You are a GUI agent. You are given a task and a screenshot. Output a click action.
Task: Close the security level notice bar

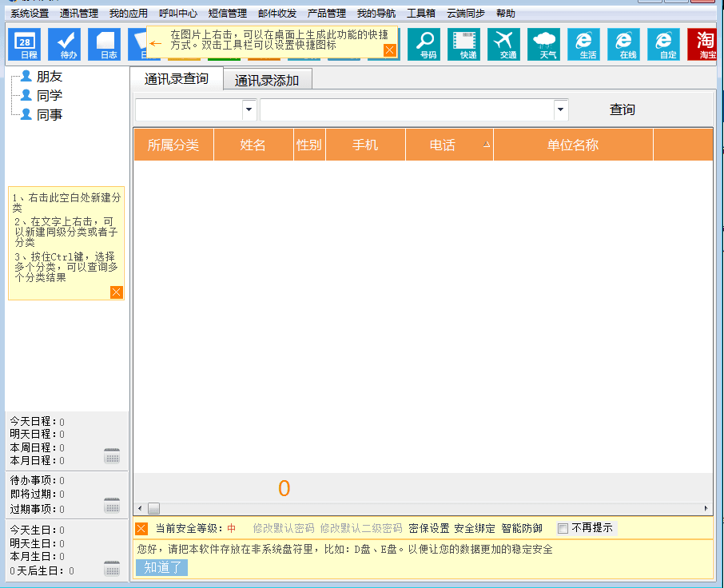point(141,528)
